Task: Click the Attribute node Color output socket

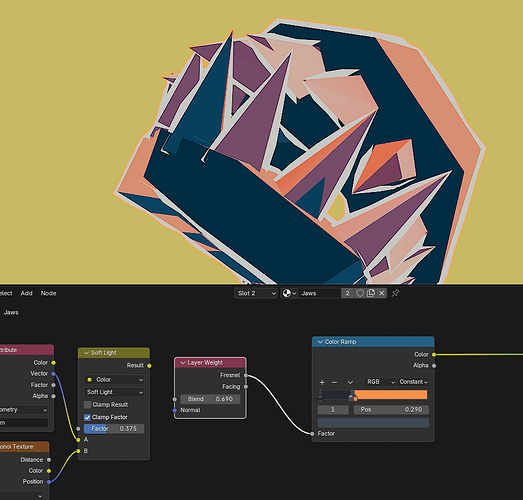Action: pos(53,363)
